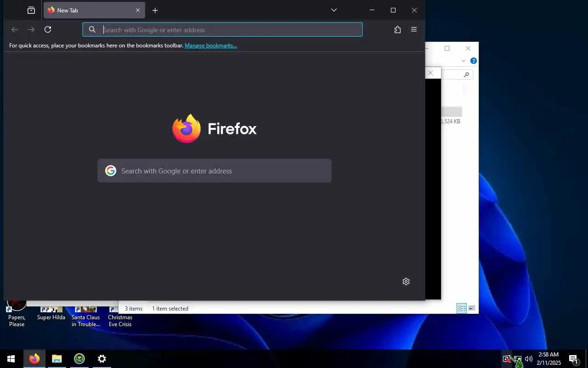588x368 pixels.
Task: Reload the current page
Action: pos(48,29)
